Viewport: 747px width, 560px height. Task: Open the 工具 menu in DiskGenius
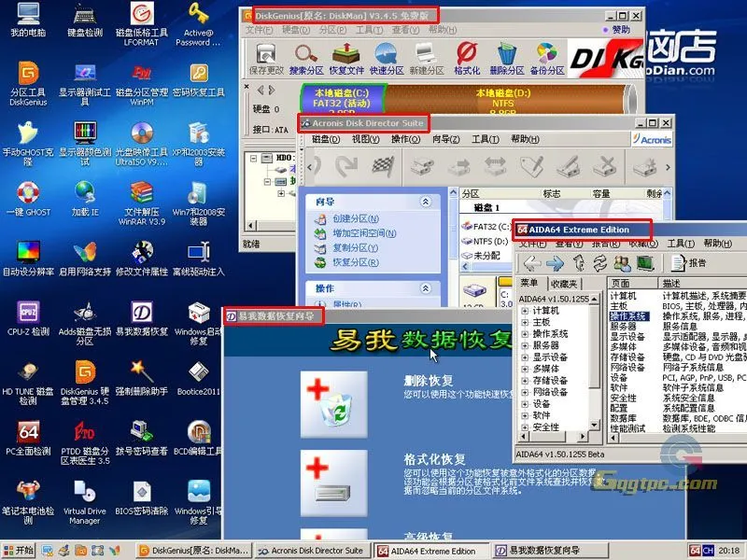(x=366, y=31)
